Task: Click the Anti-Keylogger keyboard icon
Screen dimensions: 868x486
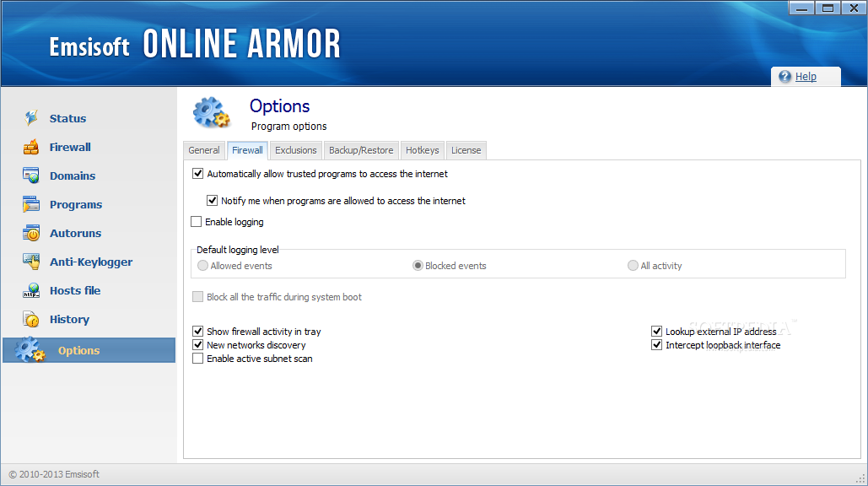Action: (31, 262)
